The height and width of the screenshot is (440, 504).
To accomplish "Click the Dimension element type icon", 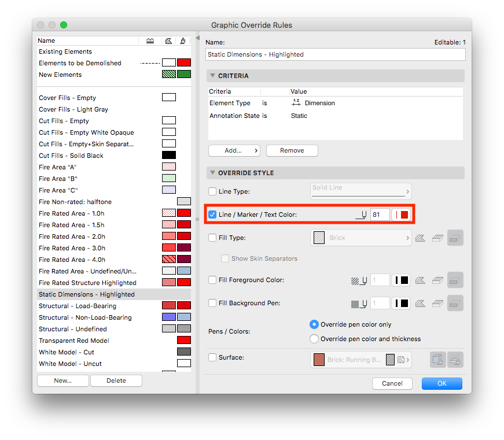I will pyautogui.click(x=296, y=103).
